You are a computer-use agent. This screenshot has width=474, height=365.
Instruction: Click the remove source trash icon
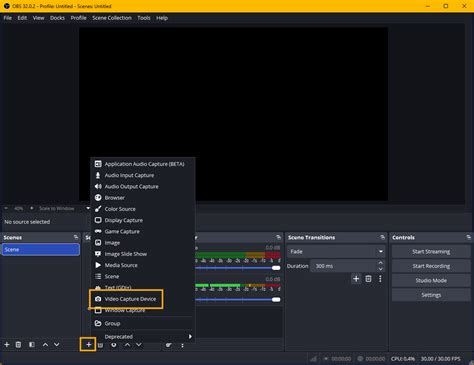pyautogui.click(x=100, y=345)
